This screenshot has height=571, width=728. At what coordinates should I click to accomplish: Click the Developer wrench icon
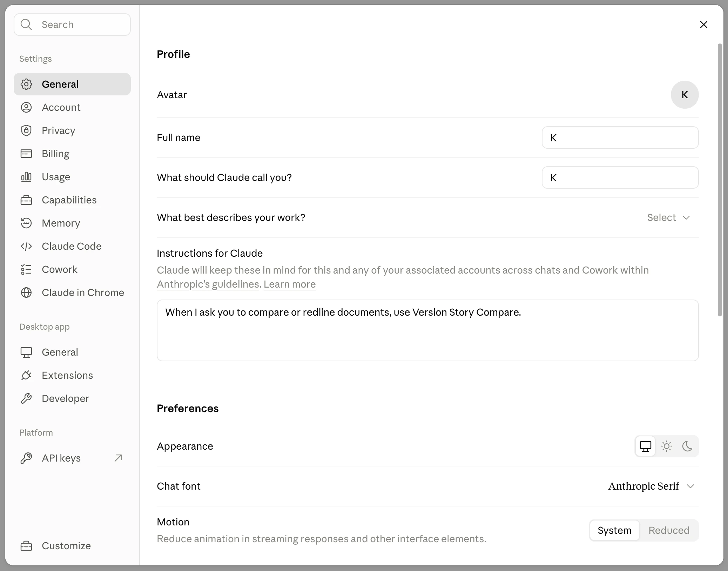point(26,398)
